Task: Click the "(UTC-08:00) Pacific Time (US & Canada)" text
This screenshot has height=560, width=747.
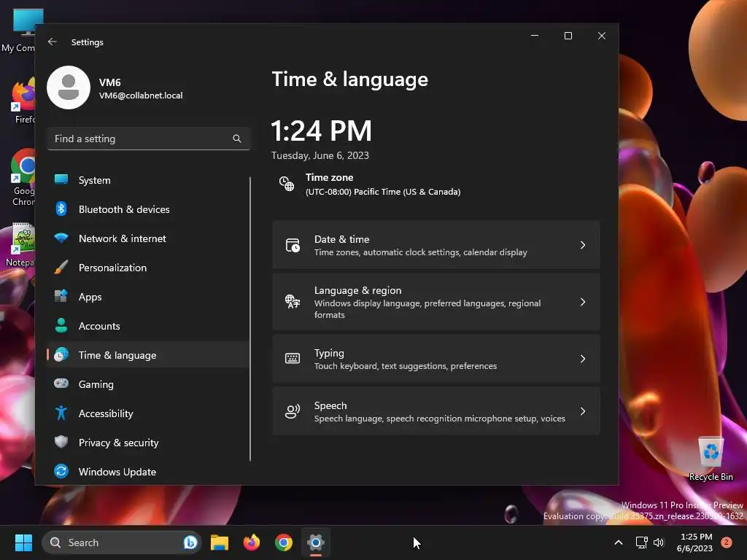Action: pyautogui.click(x=383, y=192)
